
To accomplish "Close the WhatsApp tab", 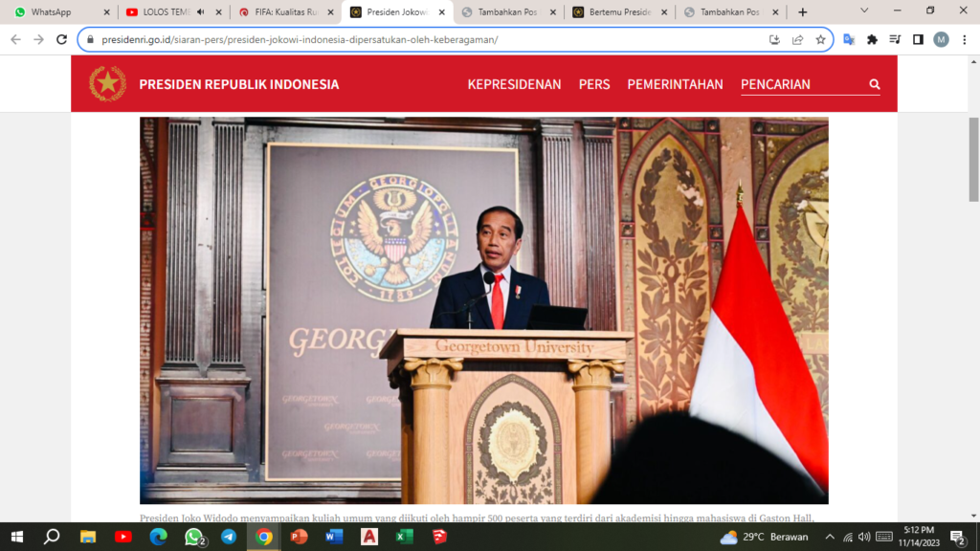I will coord(106,11).
